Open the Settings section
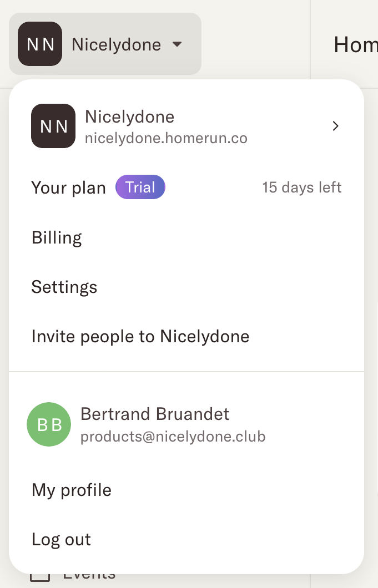Image resolution: width=378 pixels, height=588 pixels. [64, 287]
